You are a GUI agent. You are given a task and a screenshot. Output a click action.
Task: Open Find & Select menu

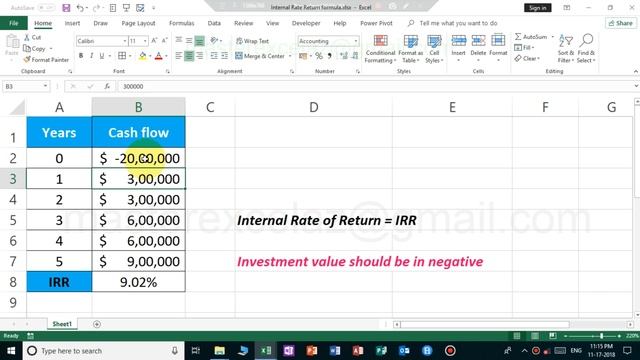click(586, 49)
